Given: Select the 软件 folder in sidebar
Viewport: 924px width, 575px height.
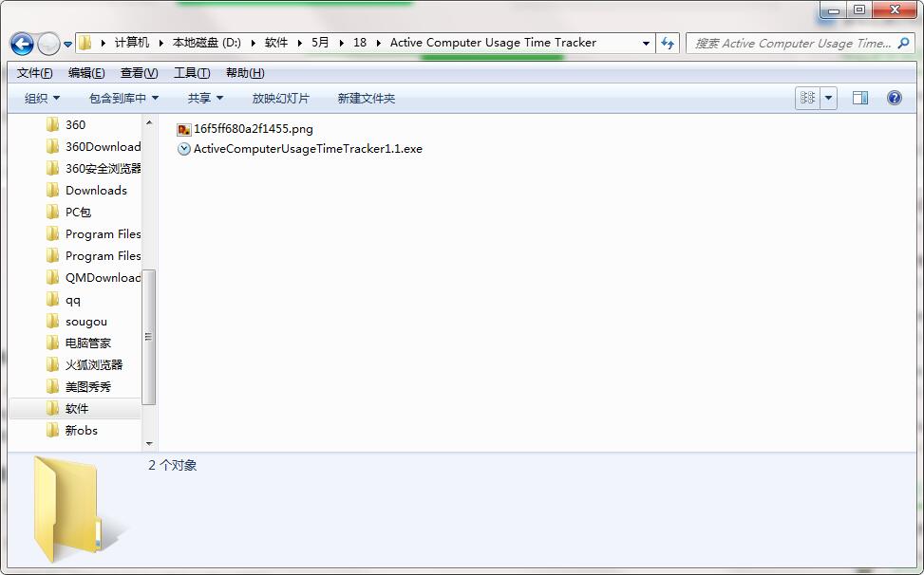Looking at the screenshot, I should [x=76, y=408].
